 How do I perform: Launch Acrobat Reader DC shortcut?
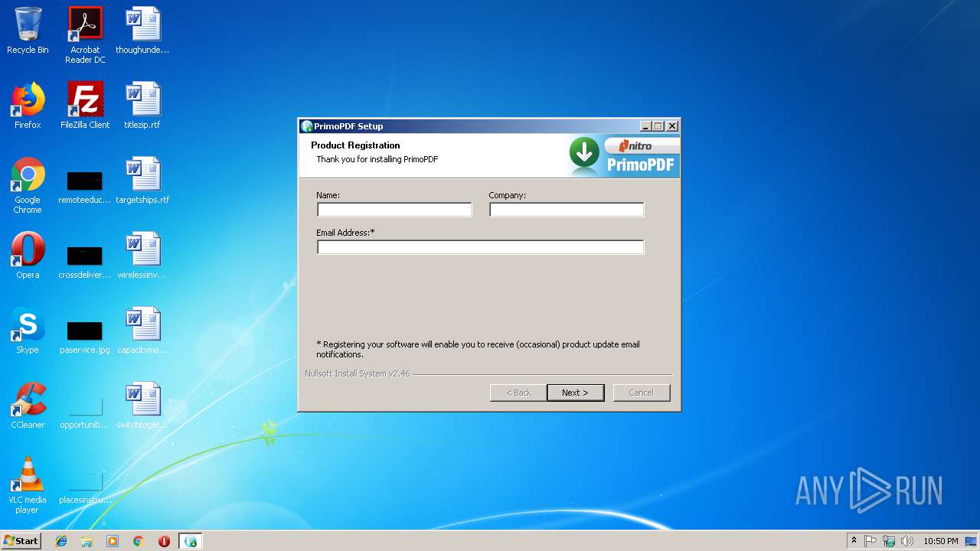coord(85,35)
